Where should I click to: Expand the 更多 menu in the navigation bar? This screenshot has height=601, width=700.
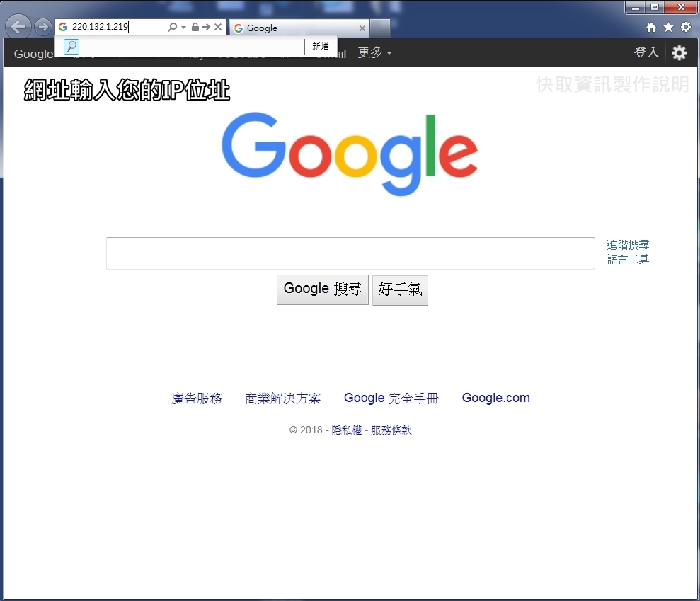tap(374, 52)
